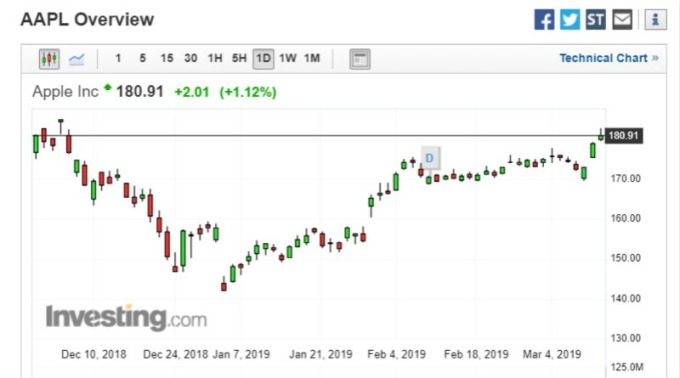Select the 1W interval
Viewport: 680px width, 378px height.
288,58
